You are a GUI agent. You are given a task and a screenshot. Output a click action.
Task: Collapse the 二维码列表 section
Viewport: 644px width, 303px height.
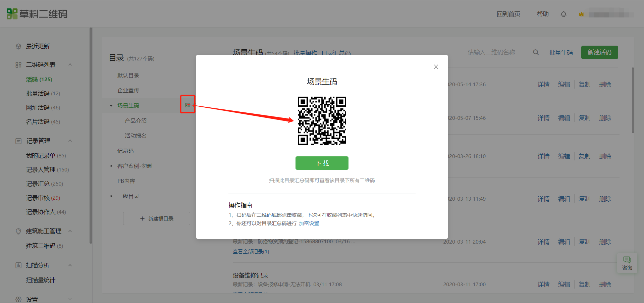click(x=70, y=64)
